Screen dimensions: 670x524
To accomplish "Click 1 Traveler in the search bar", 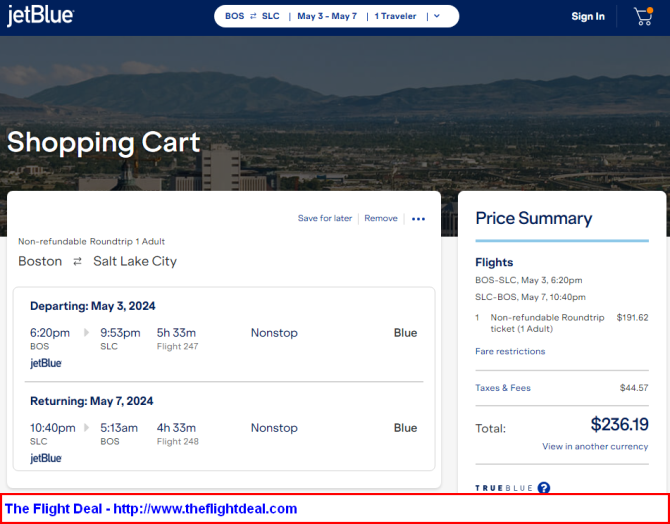I will pos(395,16).
